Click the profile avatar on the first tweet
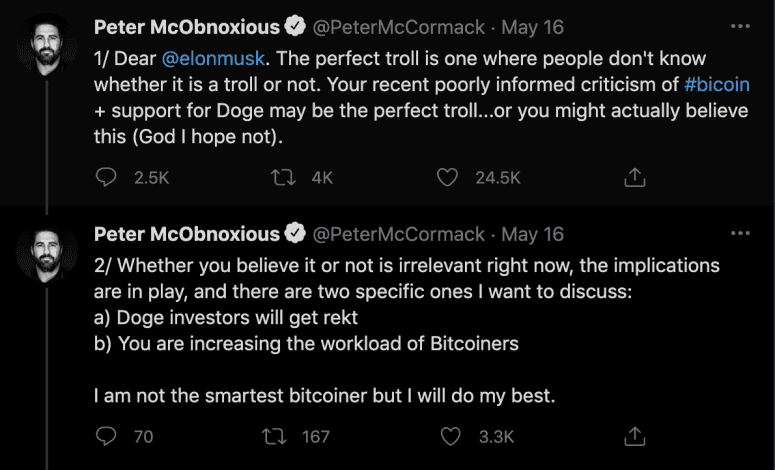Viewport: 775px width, 470px height. tap(47, 43)
